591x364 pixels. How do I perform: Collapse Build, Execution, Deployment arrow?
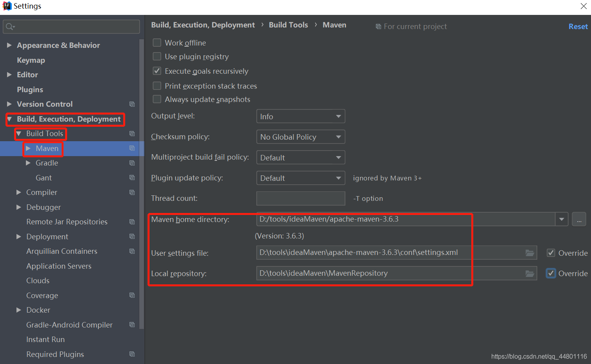[9, 119]
